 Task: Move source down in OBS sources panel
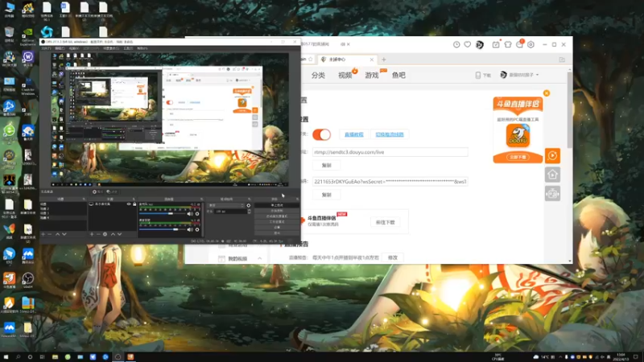point(119,234)
